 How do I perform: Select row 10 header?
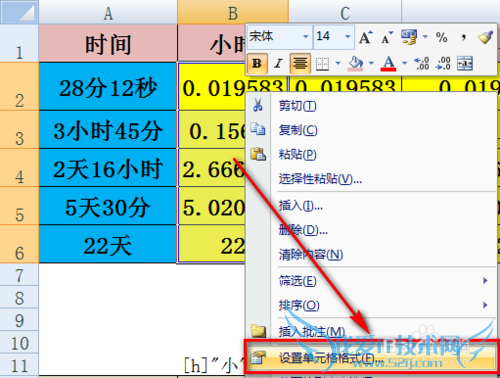pyautogui.click(x=19, y=342)
